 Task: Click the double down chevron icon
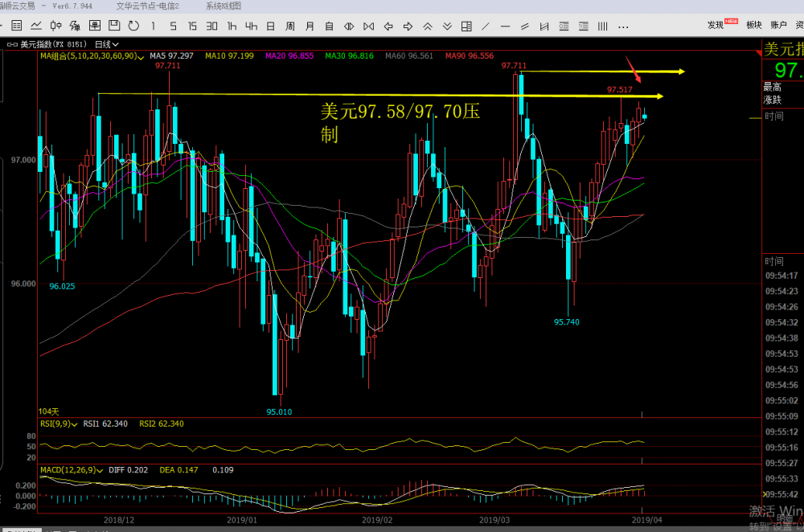447,27
